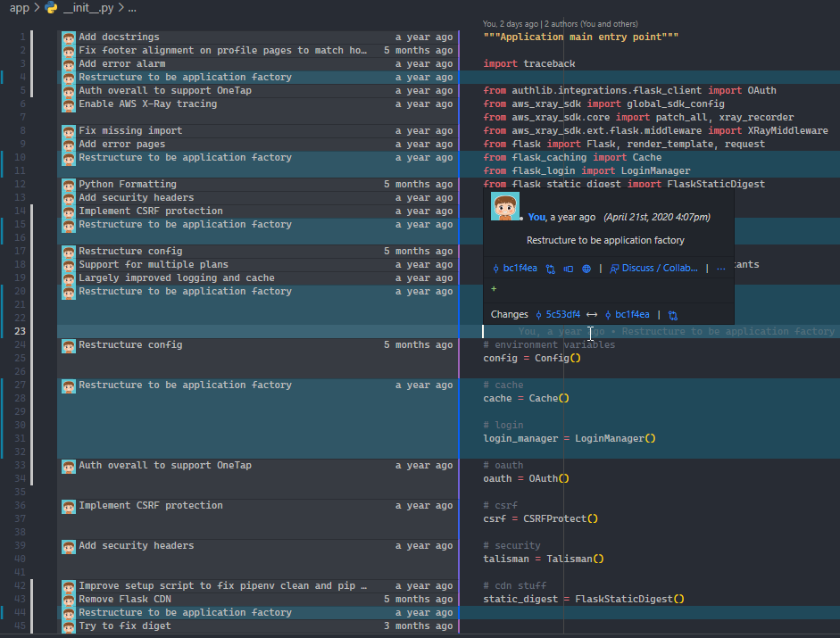
Task: Click the breadcrumb ellipsis symbol
Action: click(x=132, y=8)
